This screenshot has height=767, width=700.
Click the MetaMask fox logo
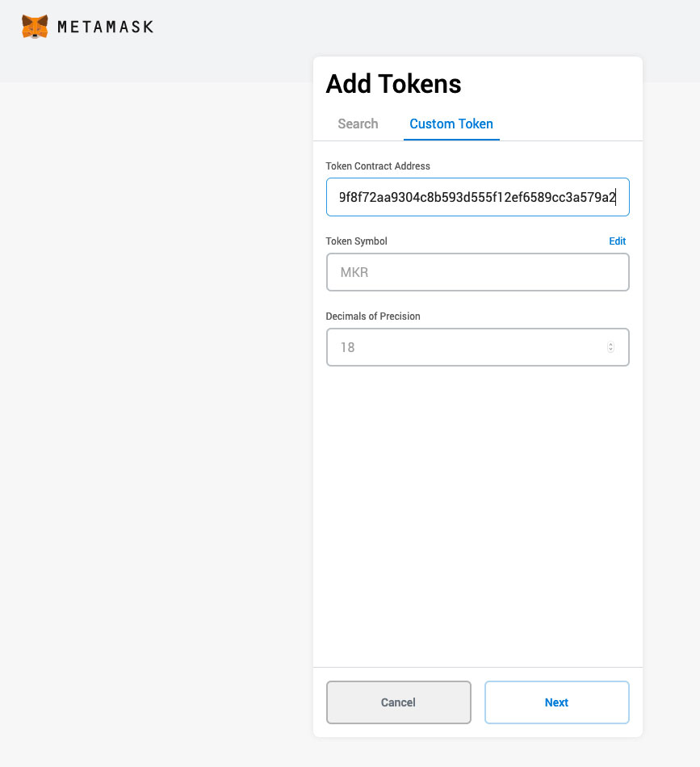[x=34, y=25]
